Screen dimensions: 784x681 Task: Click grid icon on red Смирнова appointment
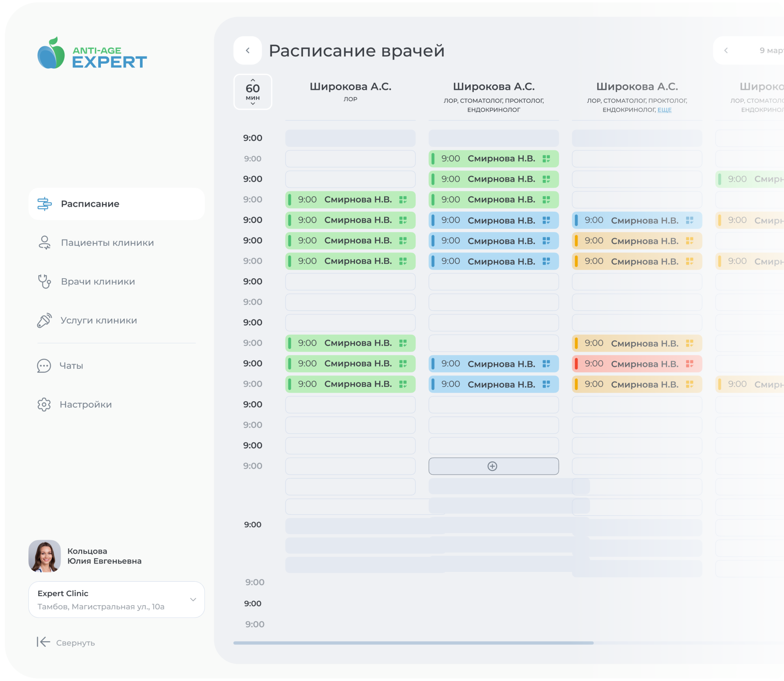coord(689,364)
